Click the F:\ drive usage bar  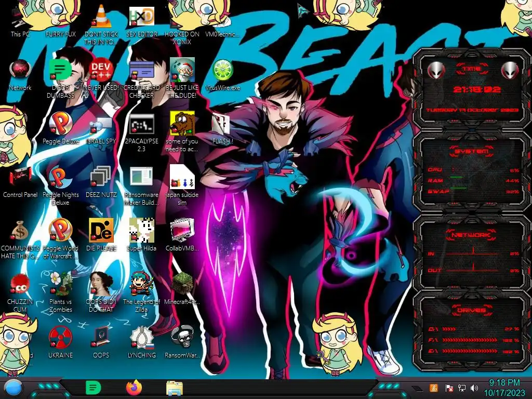click(x=473, y=340)
